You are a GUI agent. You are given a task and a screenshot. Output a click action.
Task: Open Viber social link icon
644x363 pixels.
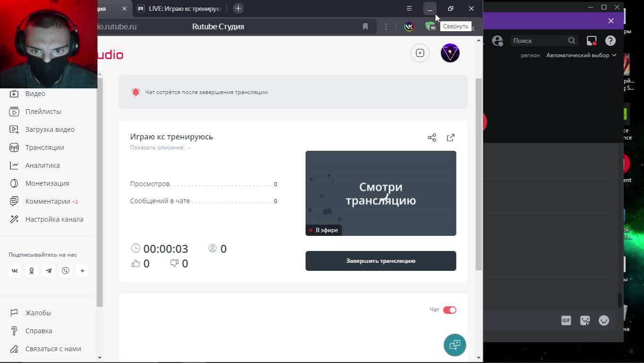[66, 271]
